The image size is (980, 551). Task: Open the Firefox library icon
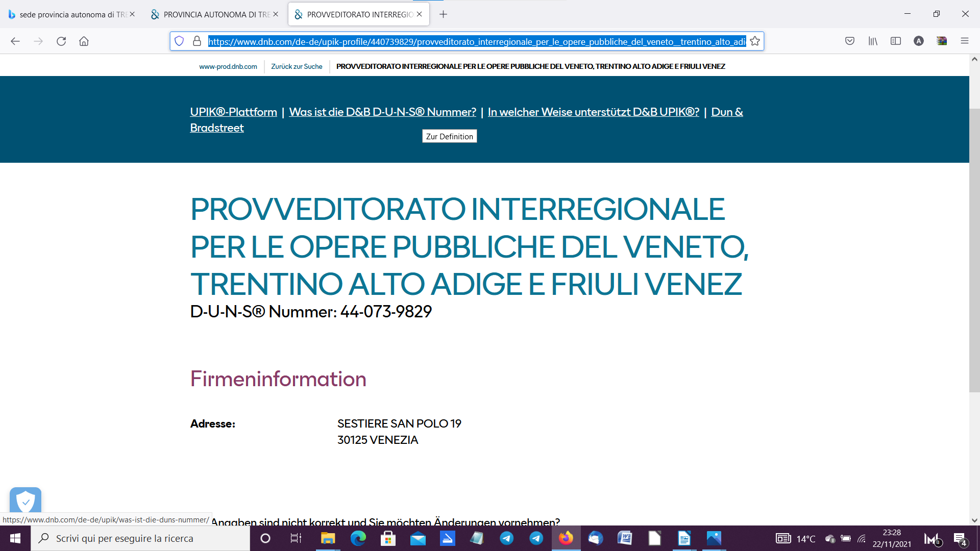coord(873,41)
